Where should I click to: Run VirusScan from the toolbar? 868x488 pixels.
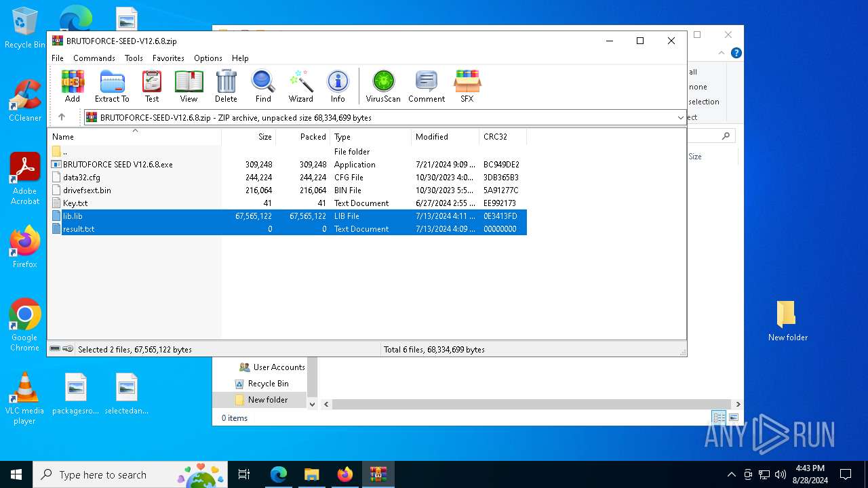coord(383,86)
